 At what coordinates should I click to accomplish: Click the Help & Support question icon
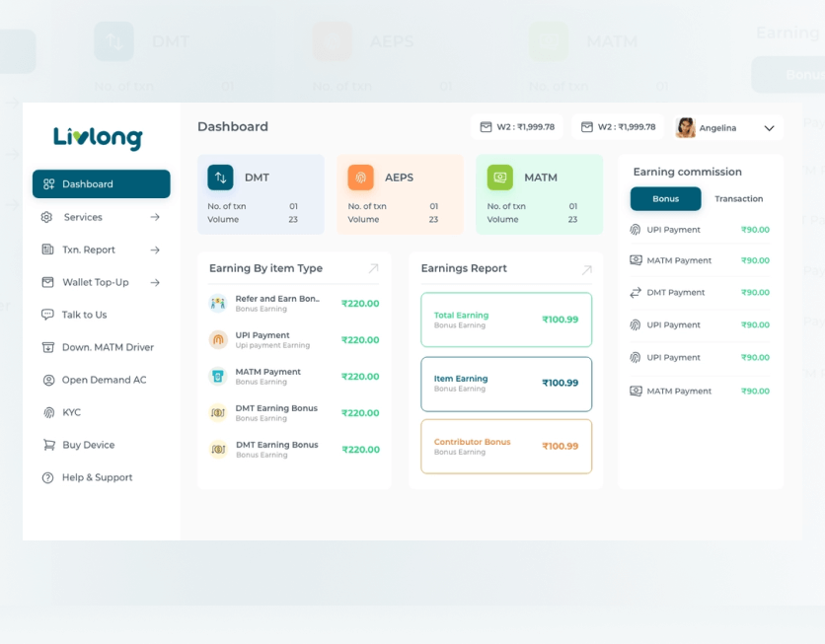(48, 477)
